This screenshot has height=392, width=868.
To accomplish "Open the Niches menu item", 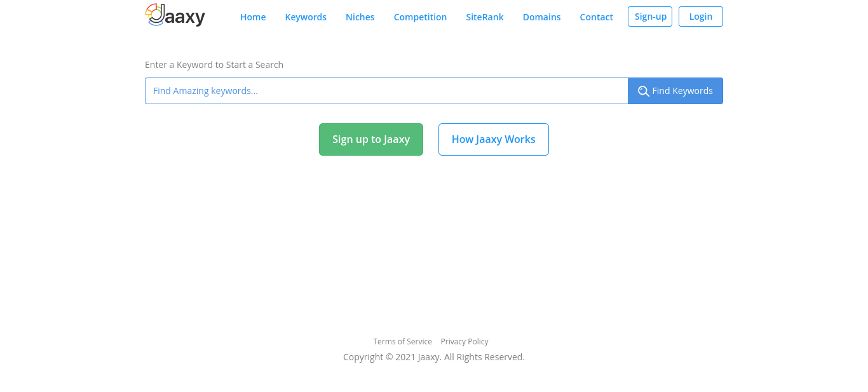I will 360,17.
